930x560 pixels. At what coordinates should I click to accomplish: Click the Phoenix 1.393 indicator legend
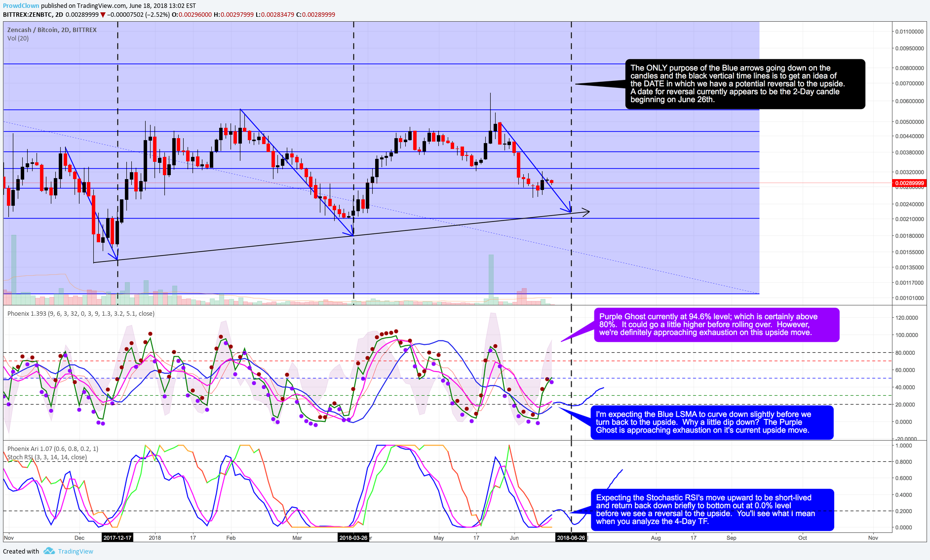[x=80, y=313]
